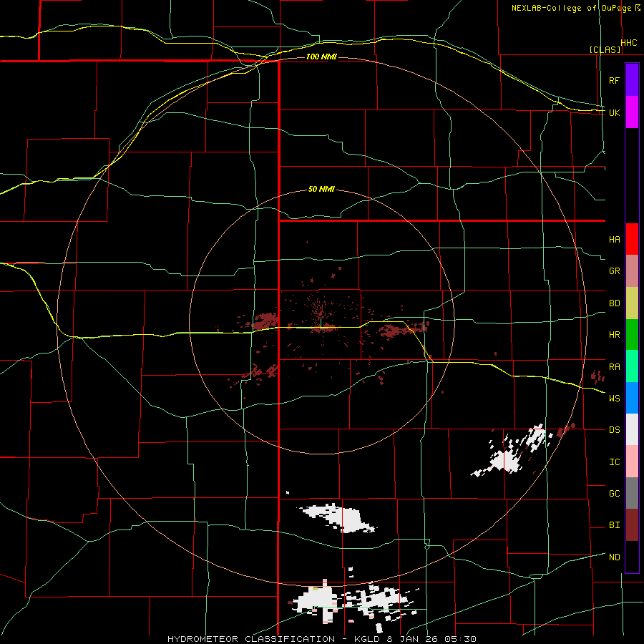The height and width of the screenshot is (644, 644).
Task: Click the magenta UK legend swatch
Action: coord(632,112)
